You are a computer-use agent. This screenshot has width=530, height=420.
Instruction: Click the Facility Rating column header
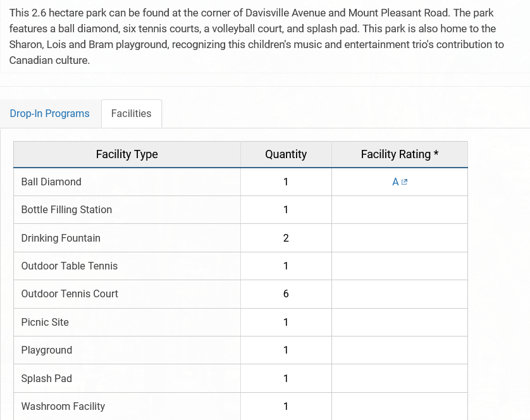[x=399, y=154]
